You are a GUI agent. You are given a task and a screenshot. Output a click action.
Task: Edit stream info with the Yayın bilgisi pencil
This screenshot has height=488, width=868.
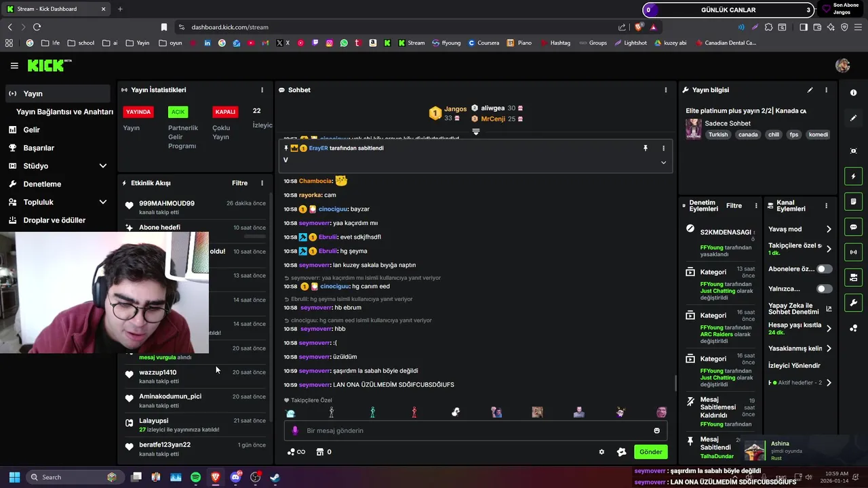[810, 89]
